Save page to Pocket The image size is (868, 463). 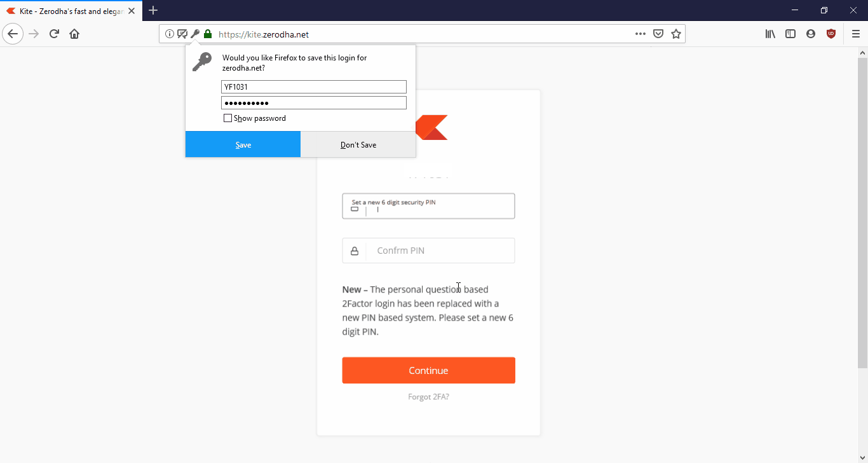(658, 34)
